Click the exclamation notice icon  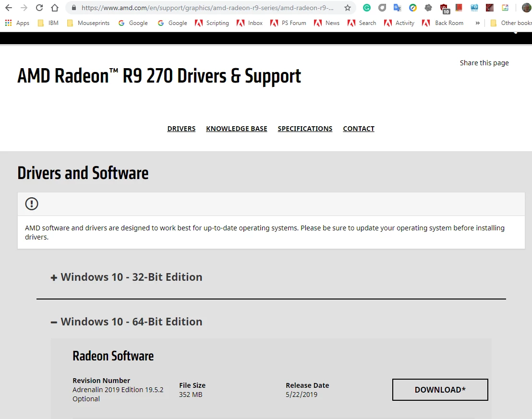pyautogui.click(x=32, y=204)
